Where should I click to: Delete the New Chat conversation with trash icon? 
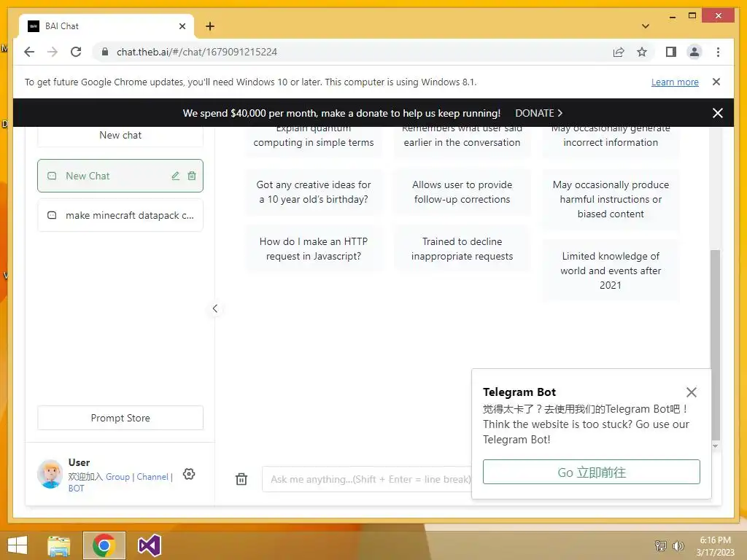(192, 176)
